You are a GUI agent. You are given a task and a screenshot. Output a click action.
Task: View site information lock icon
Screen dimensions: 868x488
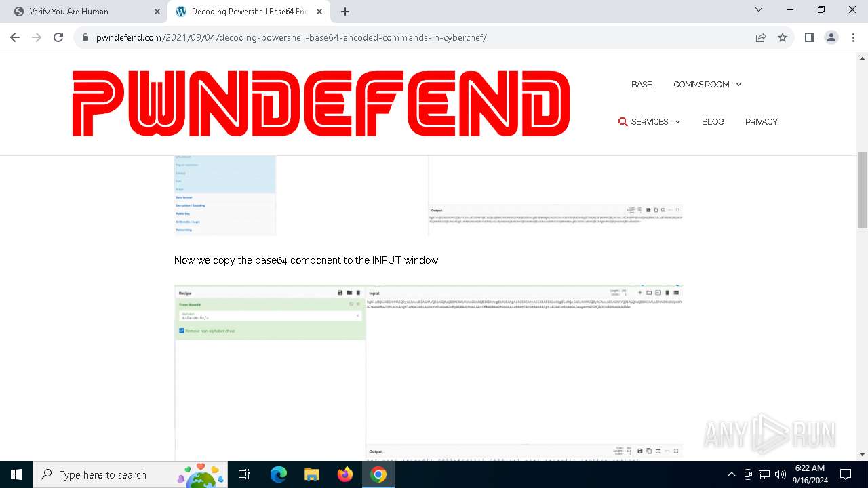pyautogui.click(x=85, y=37)
